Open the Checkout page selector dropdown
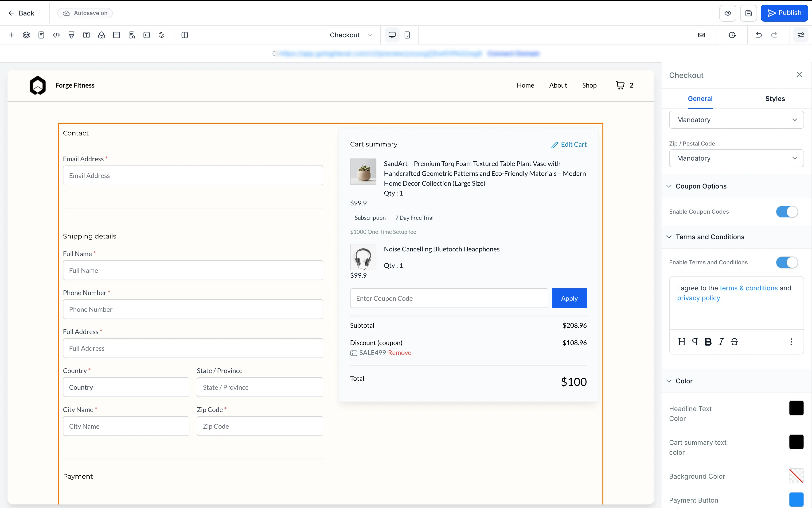The height and width of the screenshot is (508, 812). coord(350,35)
